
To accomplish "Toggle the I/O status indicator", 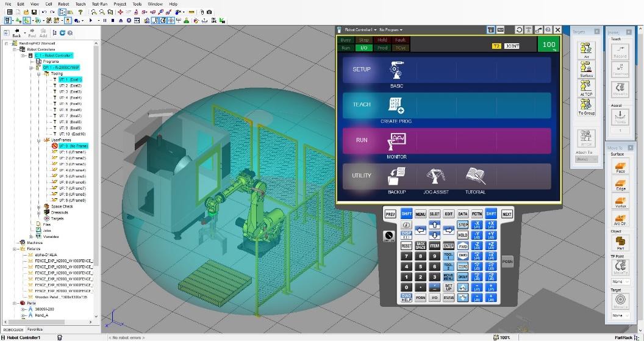I will coord(364,48).
